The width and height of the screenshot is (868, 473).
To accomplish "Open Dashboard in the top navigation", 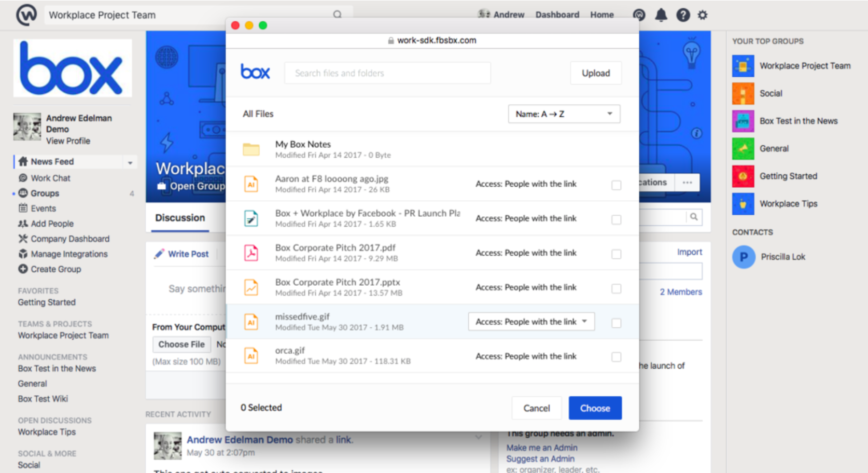I will coord(557,15).
